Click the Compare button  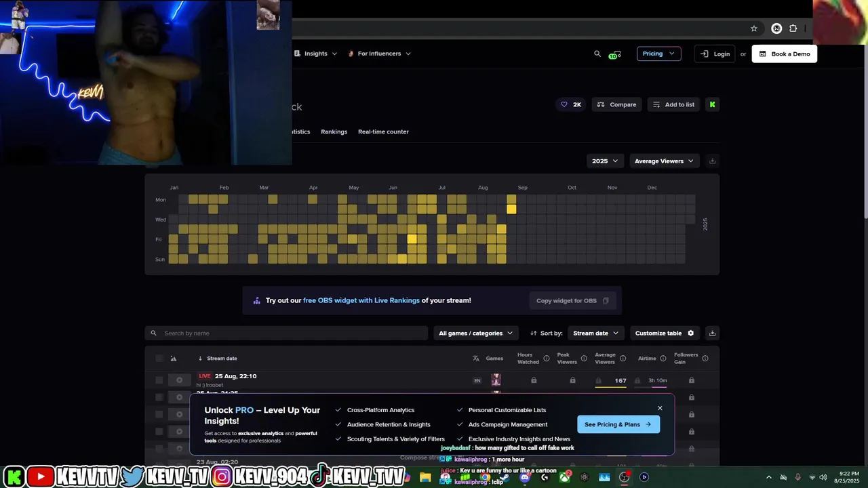(616, 104)
